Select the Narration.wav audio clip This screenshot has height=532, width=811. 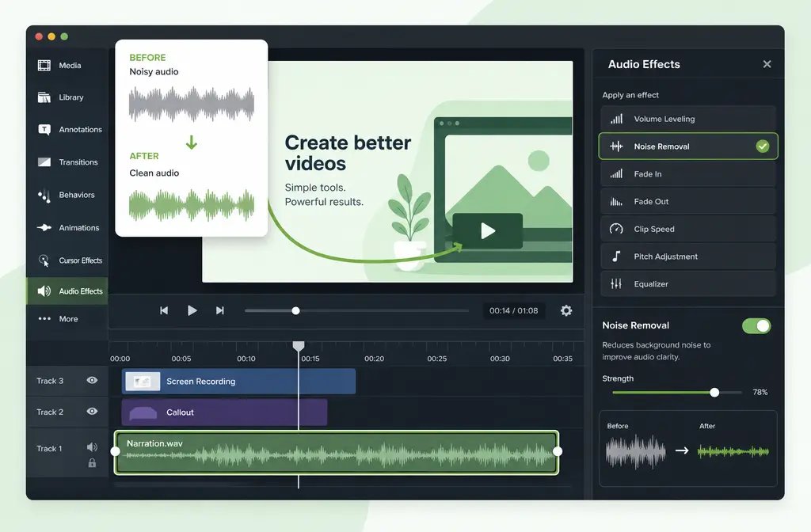click(x=336, y=452)
